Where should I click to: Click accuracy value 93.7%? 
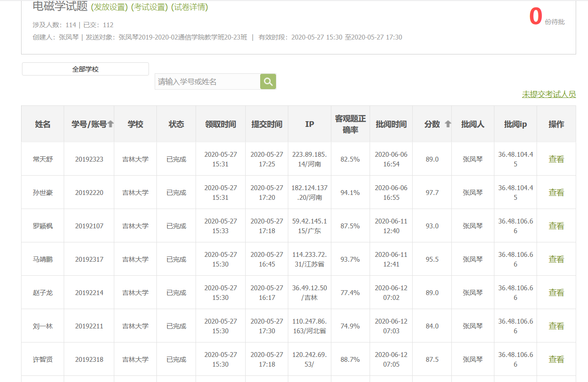pyautogui.click(x=350, y=259)
